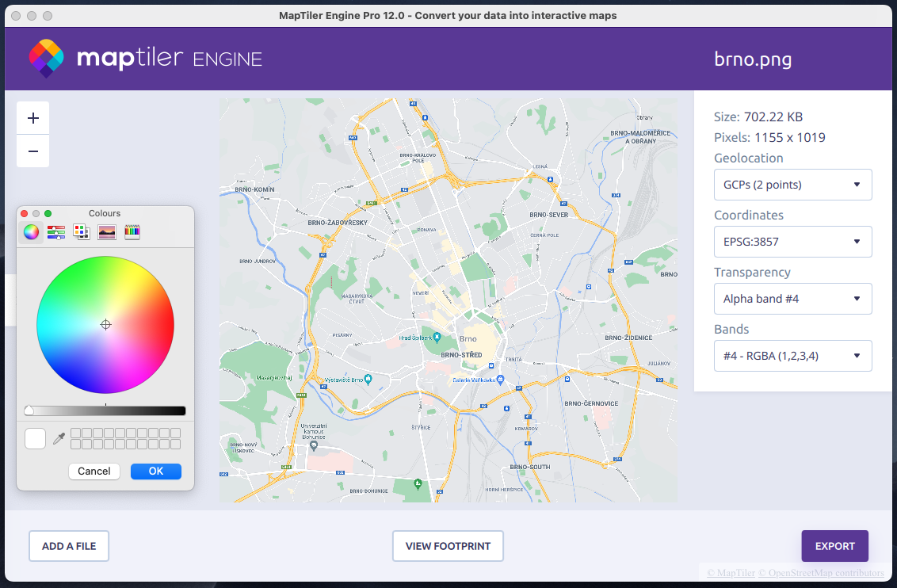This screenshot has width=897, height=588.
Task: Open the colour palettes tab
Action: (81, 231)
